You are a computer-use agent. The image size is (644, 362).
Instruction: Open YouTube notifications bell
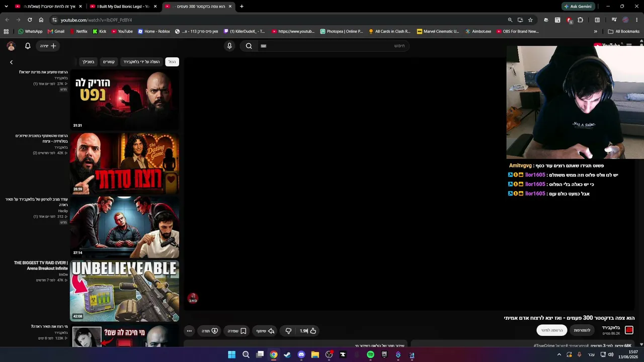coord(28,46)
